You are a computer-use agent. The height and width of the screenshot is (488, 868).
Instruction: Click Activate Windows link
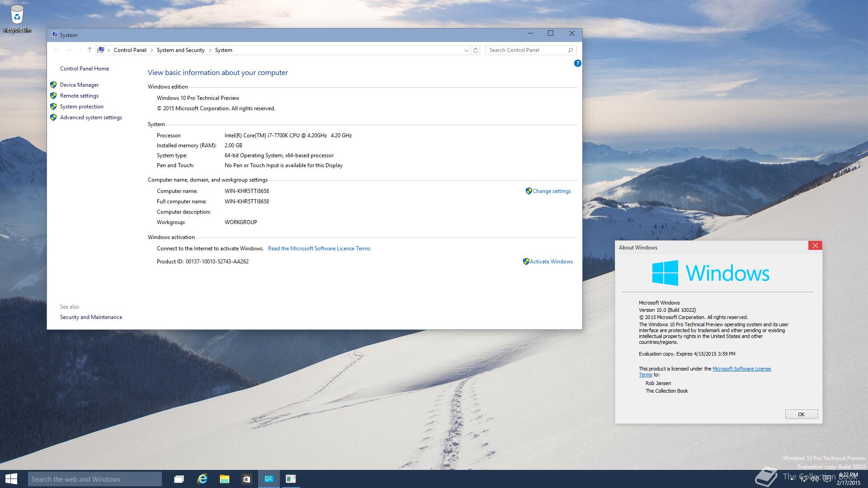pos(551,262)
